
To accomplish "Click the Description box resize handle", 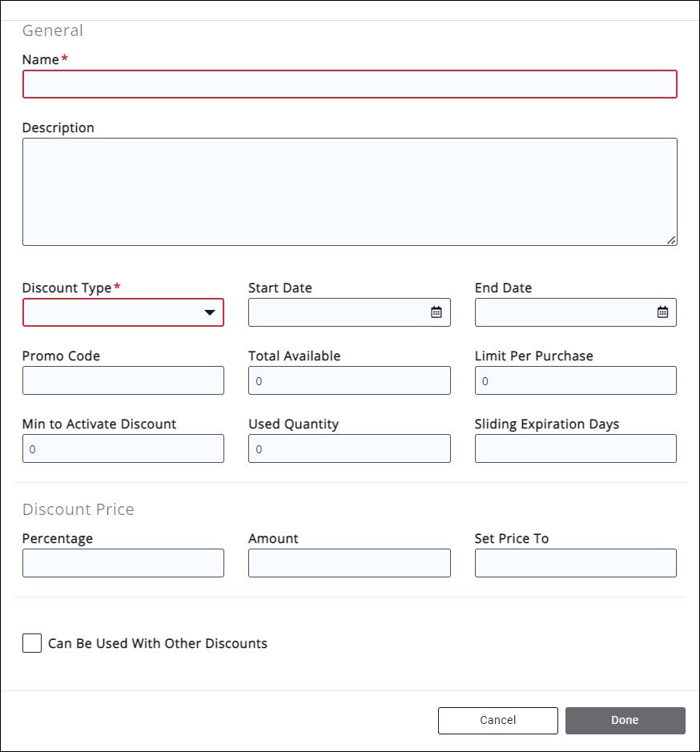I will 671,239.
